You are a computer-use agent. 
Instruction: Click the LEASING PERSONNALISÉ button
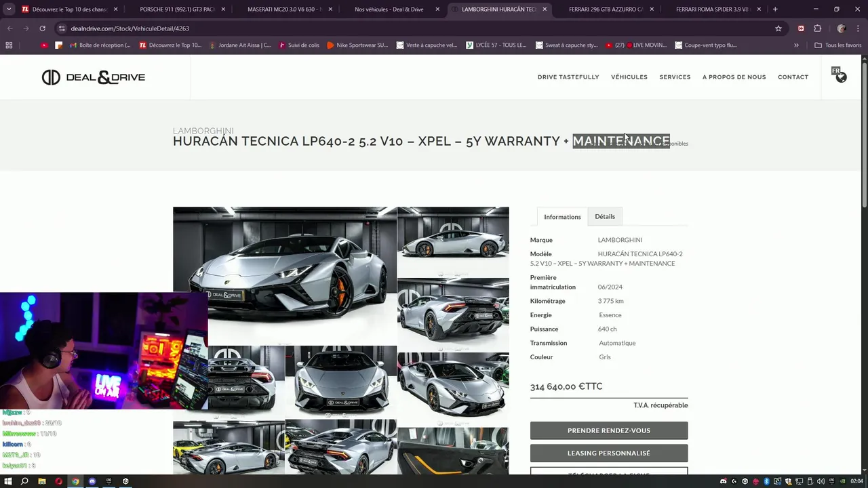[x=609, y=453]
